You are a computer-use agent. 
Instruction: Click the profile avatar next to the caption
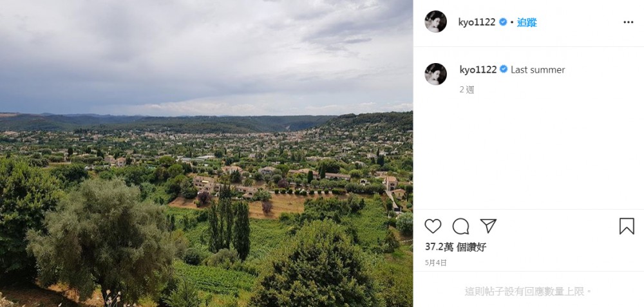click(435, 74)
